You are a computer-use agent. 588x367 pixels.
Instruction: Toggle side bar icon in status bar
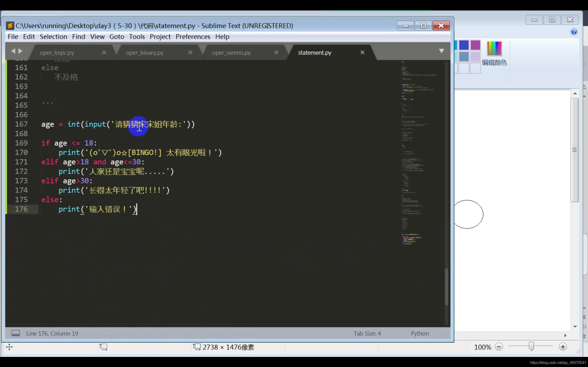(16, 333)
